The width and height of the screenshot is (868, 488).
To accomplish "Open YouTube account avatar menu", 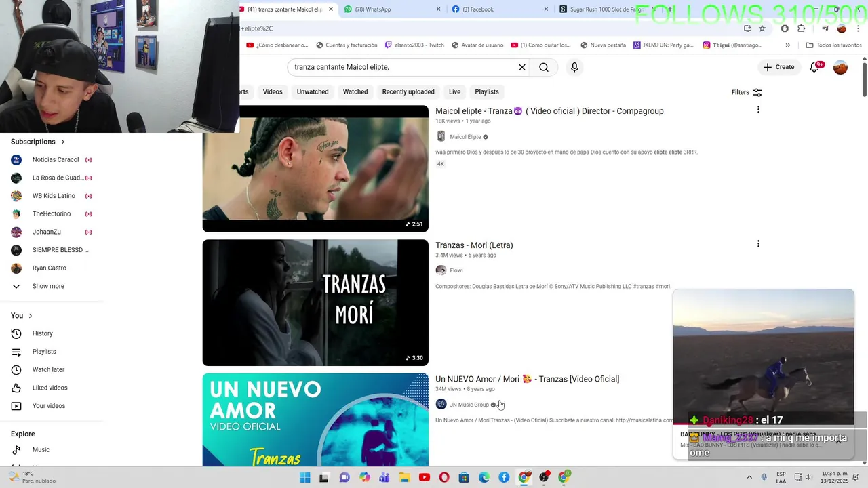I will 840,67.
